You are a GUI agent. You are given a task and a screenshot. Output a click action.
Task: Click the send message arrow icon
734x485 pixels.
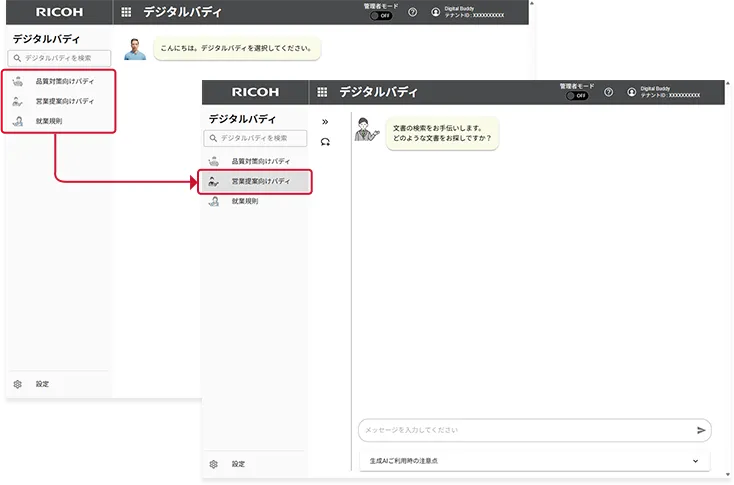pyautogui.click(x=701, y=430)
